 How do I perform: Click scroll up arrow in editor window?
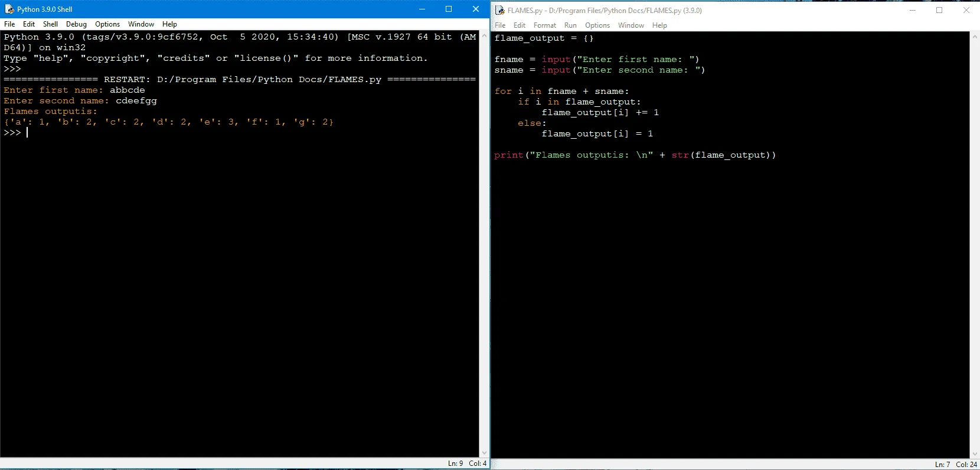pyautogui.click(x=975, y=37)
